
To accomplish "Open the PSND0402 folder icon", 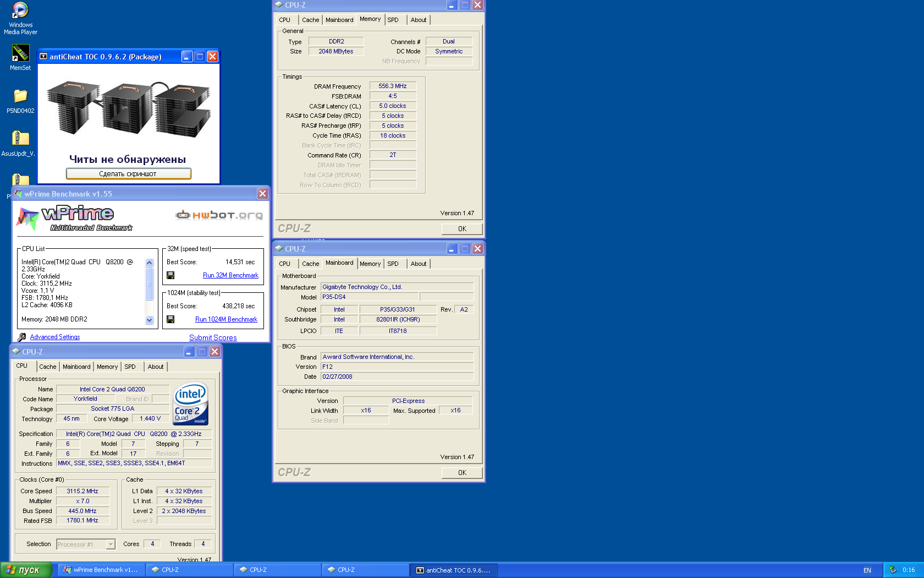I will tap(20, 100).
